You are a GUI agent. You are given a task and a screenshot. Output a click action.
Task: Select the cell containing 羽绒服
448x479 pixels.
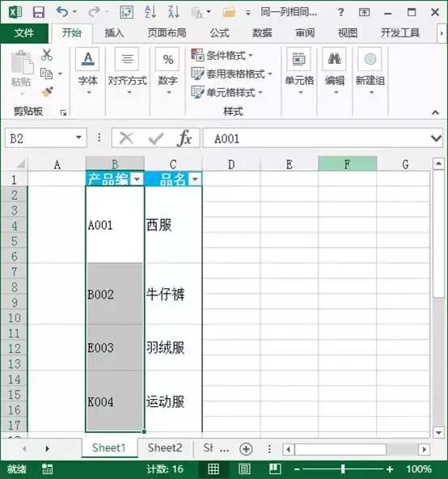[173, 347]
